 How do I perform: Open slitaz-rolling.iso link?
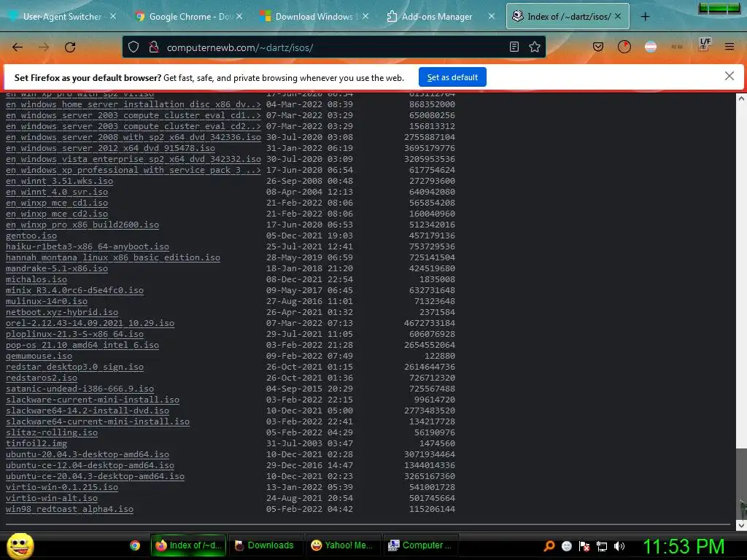[52, 433]
